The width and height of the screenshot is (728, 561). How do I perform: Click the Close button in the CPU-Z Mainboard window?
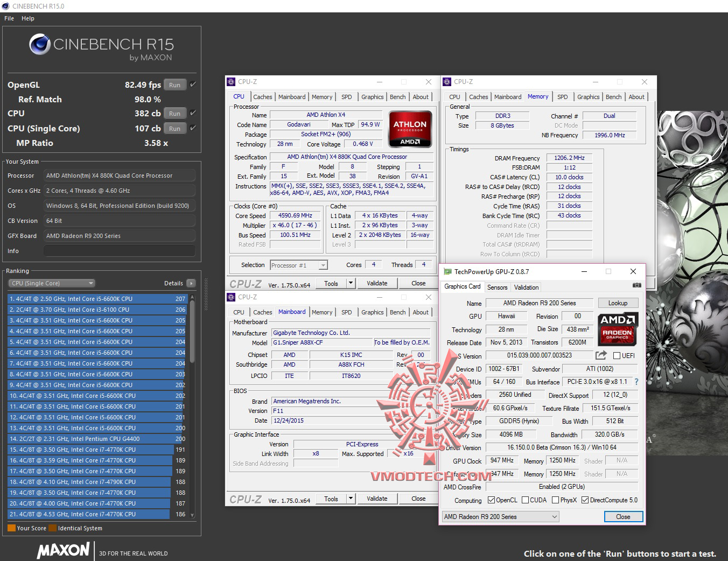(418, 499)
